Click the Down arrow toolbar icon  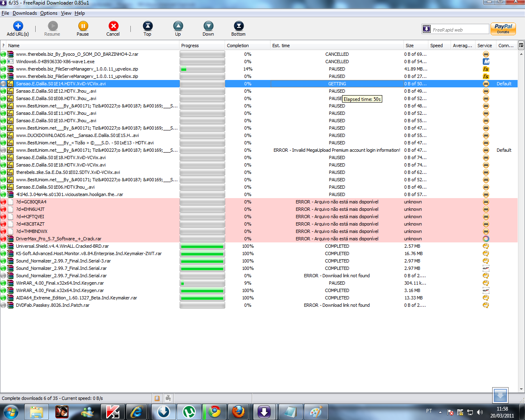[208, 26]
